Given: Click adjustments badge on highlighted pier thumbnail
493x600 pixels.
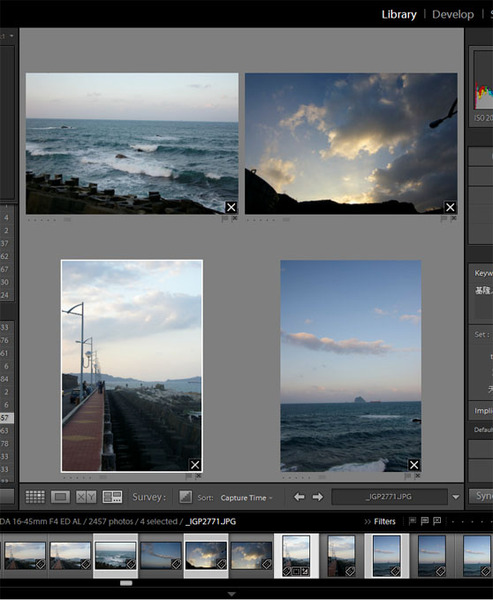Looking at the screenshot, I should (305, 572).
